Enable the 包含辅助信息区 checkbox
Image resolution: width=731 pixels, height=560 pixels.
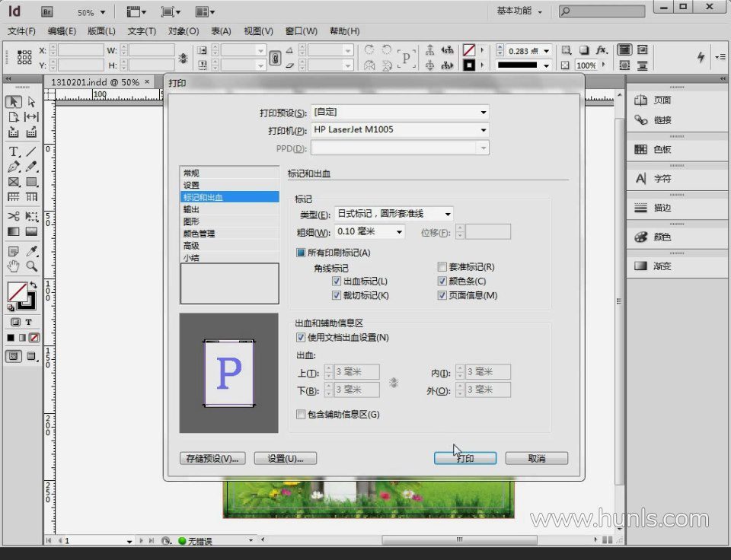(x=300, y=415)
